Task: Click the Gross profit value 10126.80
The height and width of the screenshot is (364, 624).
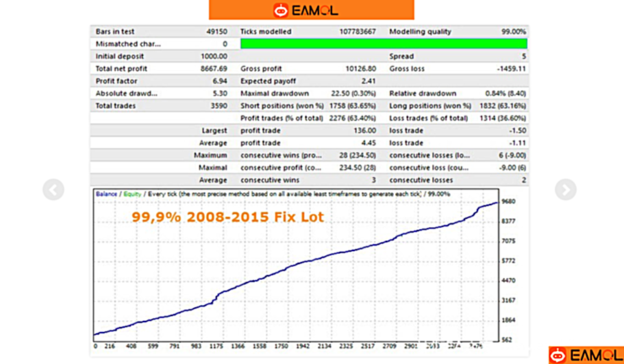Action: [362, 68]
